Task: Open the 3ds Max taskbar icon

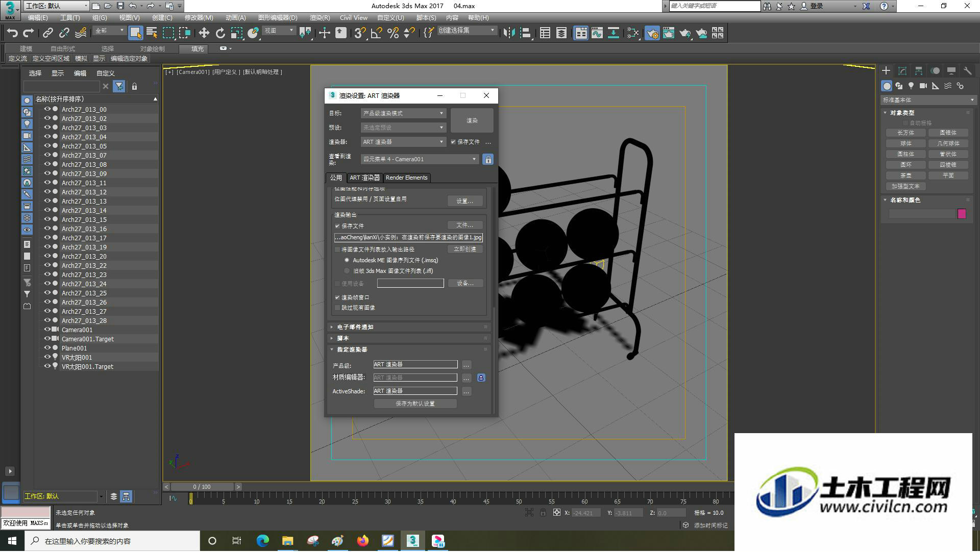Action: tap(413, 541)
